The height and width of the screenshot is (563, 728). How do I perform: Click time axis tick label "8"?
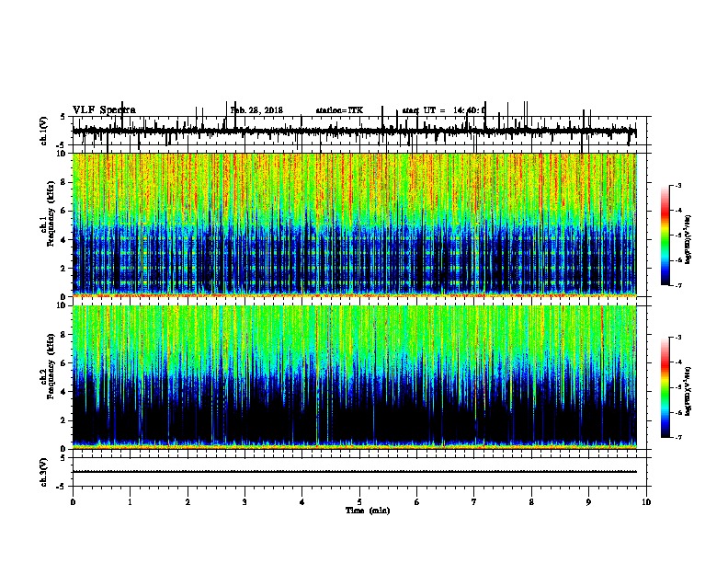coord(531,502)
